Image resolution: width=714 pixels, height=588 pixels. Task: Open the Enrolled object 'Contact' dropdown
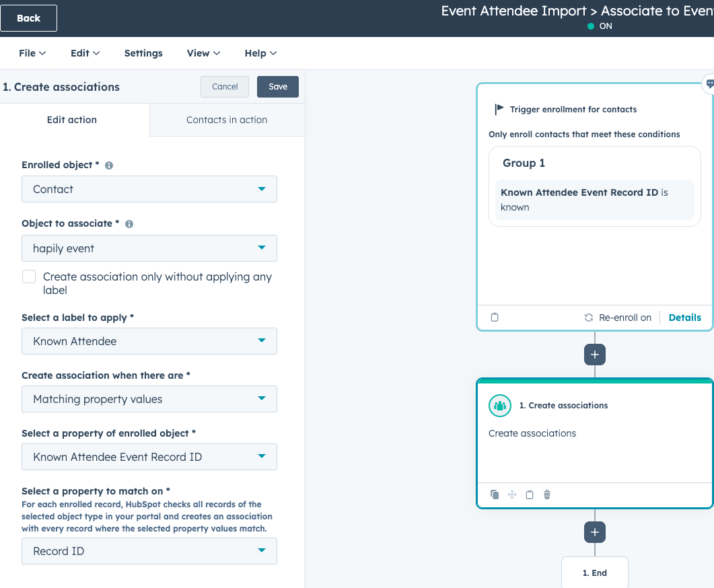tap(149, 189)
